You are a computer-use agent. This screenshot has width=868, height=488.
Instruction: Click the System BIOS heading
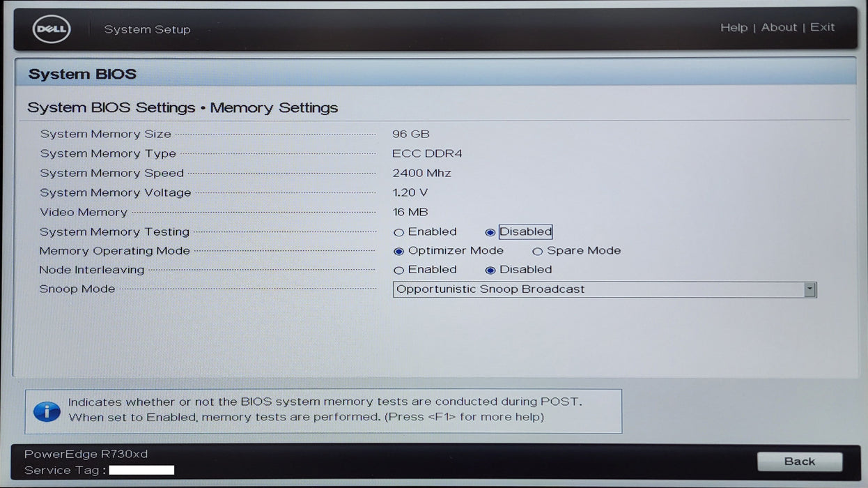coord(82,74)
